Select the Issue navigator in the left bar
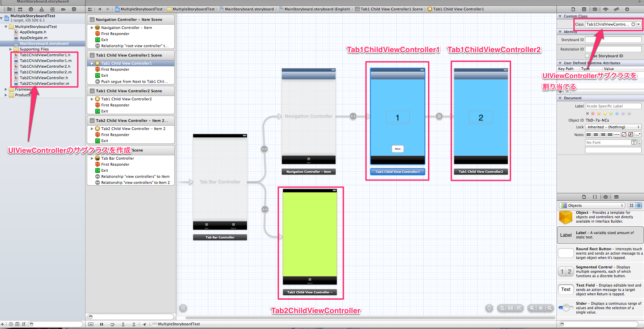 [42, 9]
